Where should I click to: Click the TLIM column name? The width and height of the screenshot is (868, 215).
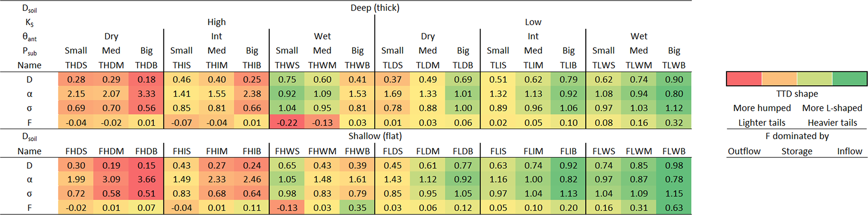point(533,66)
